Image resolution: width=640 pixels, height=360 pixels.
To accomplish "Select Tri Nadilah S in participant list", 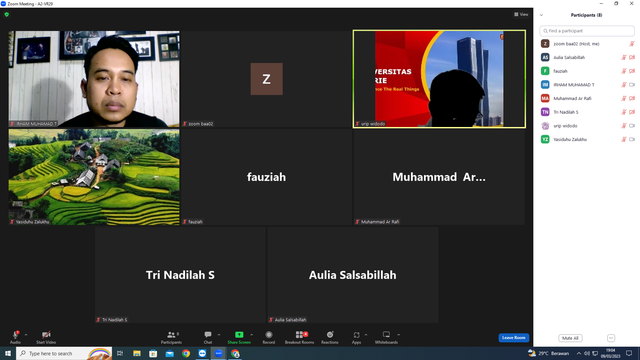I will coord(587,112).
